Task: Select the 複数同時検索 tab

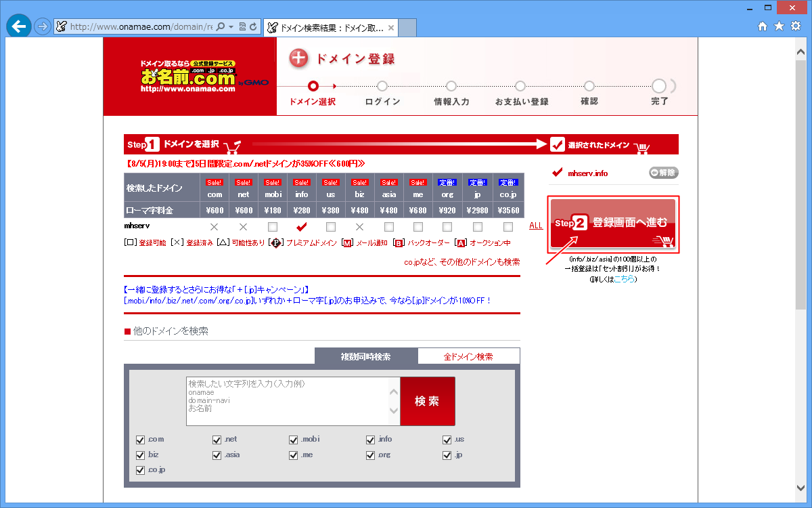Action: pyautogui.click(x=365, y=356)
